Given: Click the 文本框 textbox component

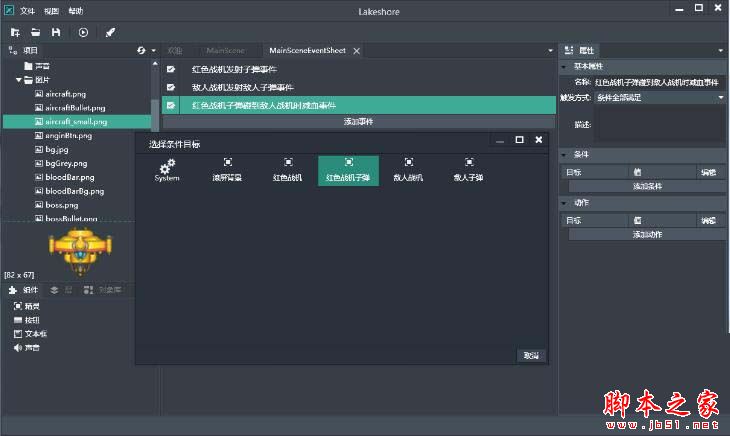Looking at the screenshot, I should pyautogui.click(x=30, y=334).
